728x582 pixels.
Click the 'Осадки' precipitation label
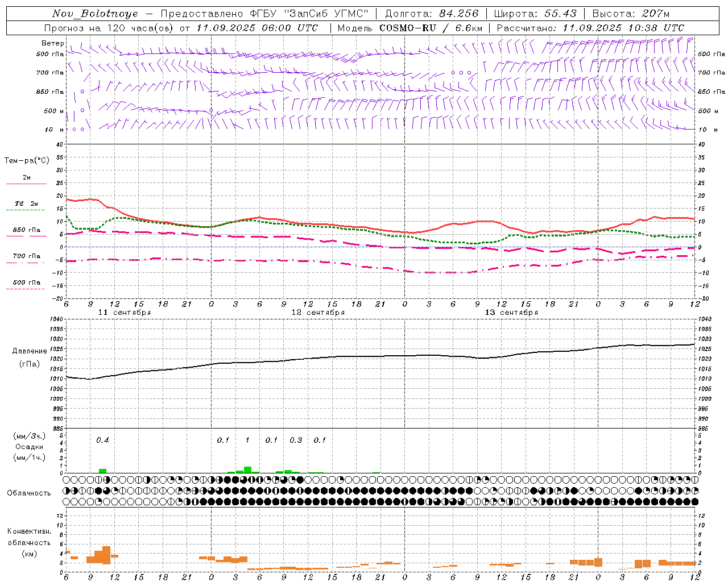tap(29, 447)
